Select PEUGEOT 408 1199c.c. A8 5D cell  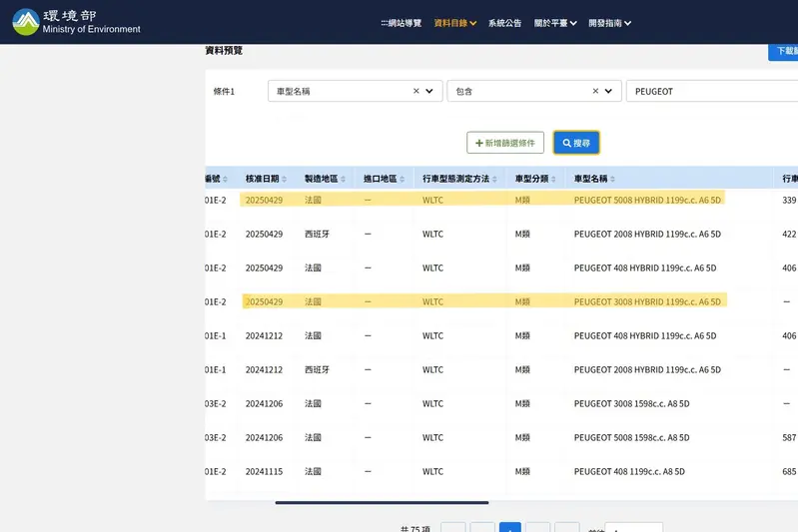[629, 471]
